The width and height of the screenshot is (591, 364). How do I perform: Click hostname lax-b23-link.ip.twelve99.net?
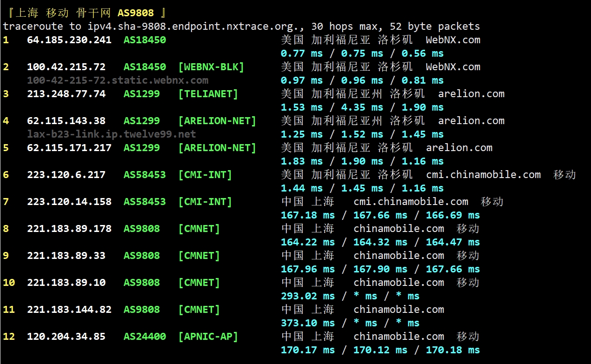click(112, 134)
